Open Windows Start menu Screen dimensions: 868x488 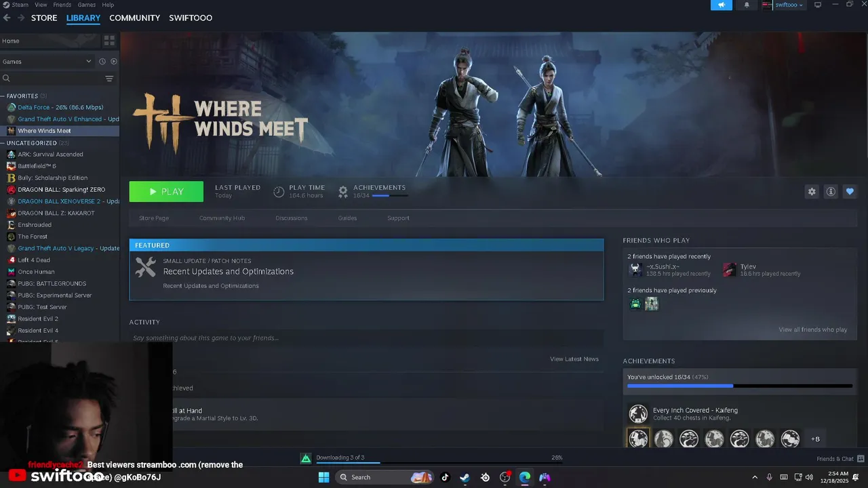click(324, 477)
